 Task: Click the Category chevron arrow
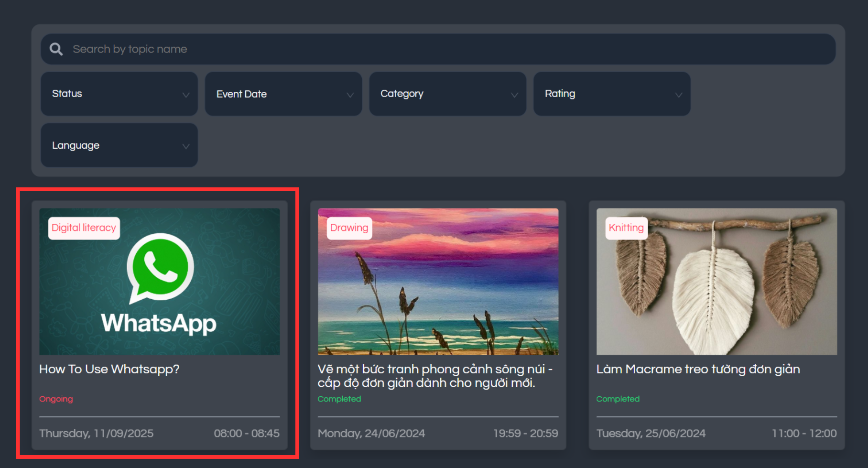(514, 95)
